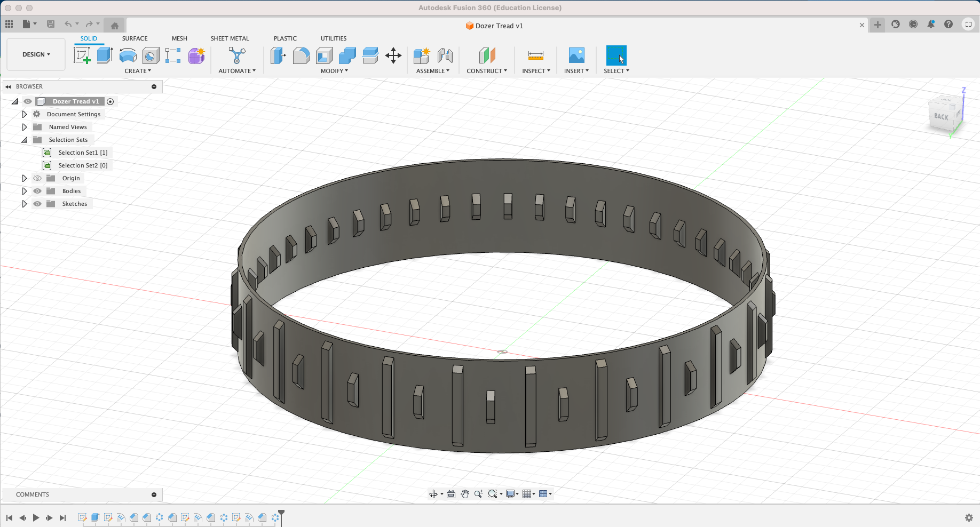
Task: Play the timeline history
Action: (36, 517)
